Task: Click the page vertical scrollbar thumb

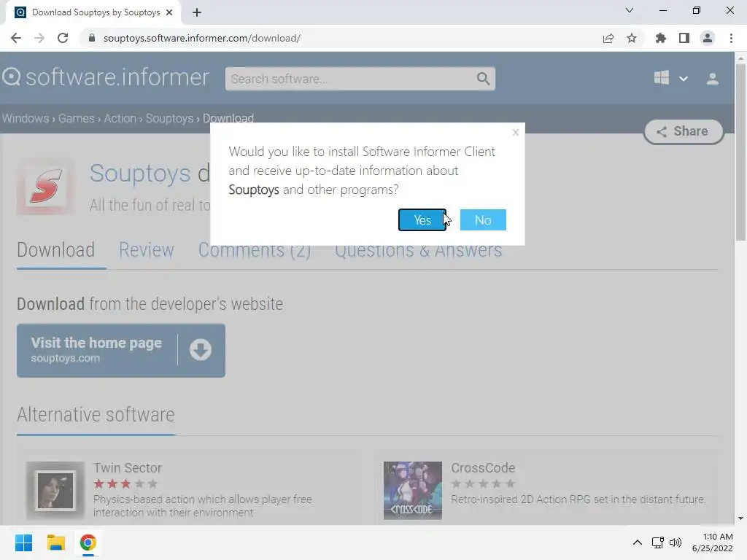Action: pos(740,152)
